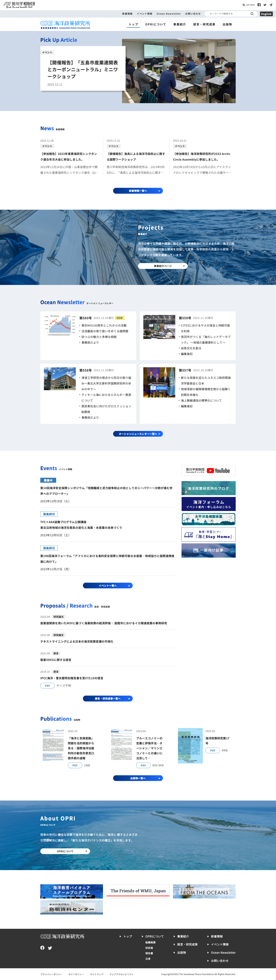Viewport: 276px width, 980px height.
Task: Open イベント情報 in the utility menu
Action: pos(144,14)
